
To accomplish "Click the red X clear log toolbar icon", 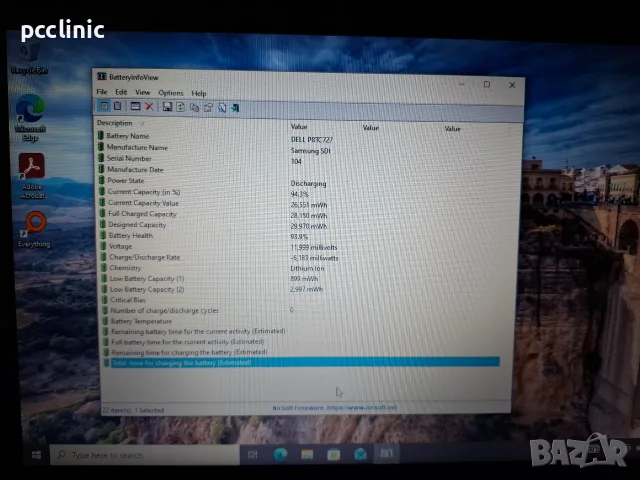I will click(149, 107).
